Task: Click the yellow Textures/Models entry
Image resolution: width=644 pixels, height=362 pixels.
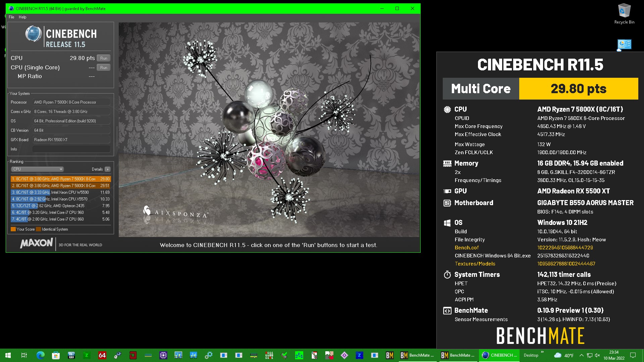Action: tap(475, 264)
